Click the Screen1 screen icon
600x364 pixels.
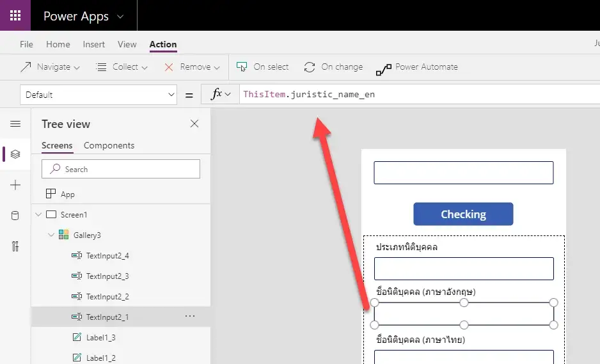click(51, 214)
